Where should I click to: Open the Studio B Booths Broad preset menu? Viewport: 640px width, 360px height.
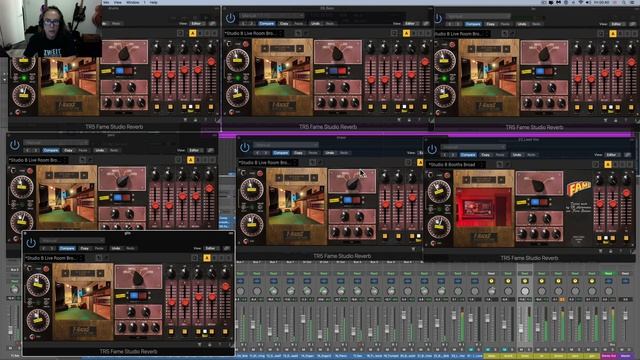pyautogui.click(x=455, y=164)
